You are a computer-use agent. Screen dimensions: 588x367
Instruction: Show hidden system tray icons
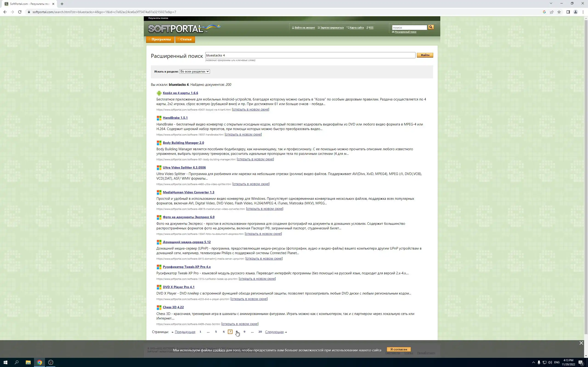click(533, 362)
